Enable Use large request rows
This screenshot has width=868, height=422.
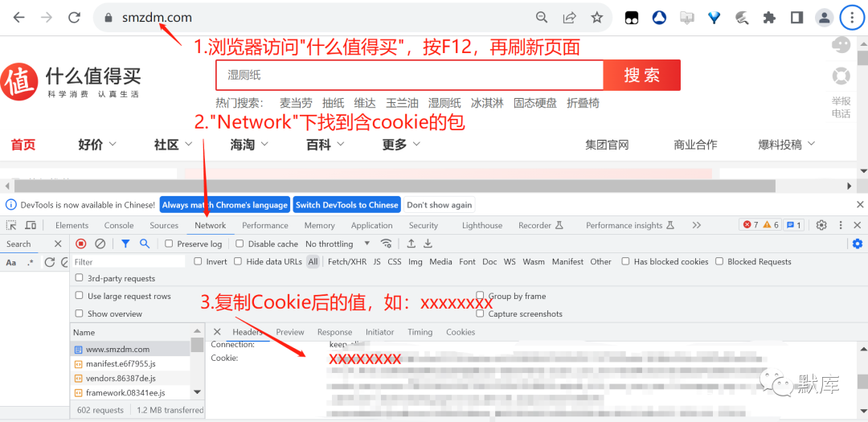coord(79,296)
